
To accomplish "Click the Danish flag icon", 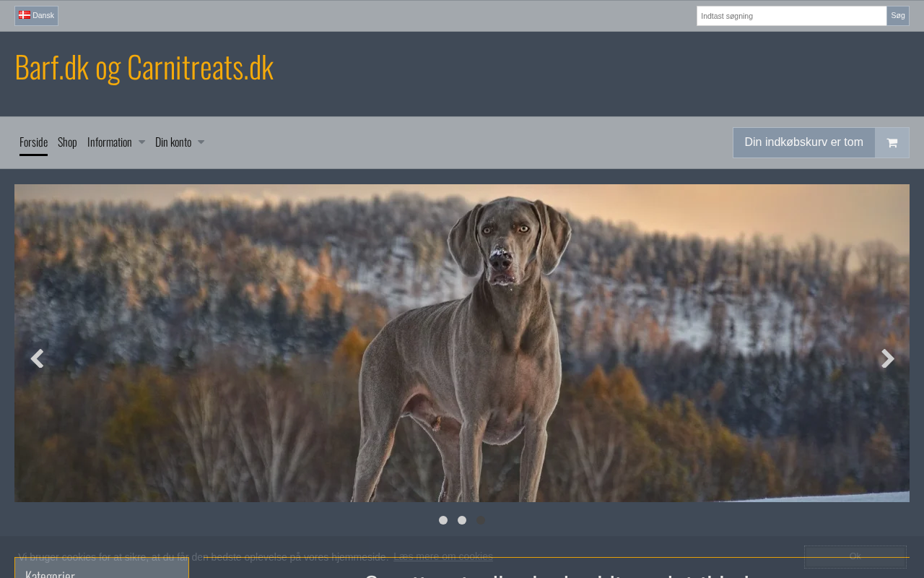I will click(25, 15).
